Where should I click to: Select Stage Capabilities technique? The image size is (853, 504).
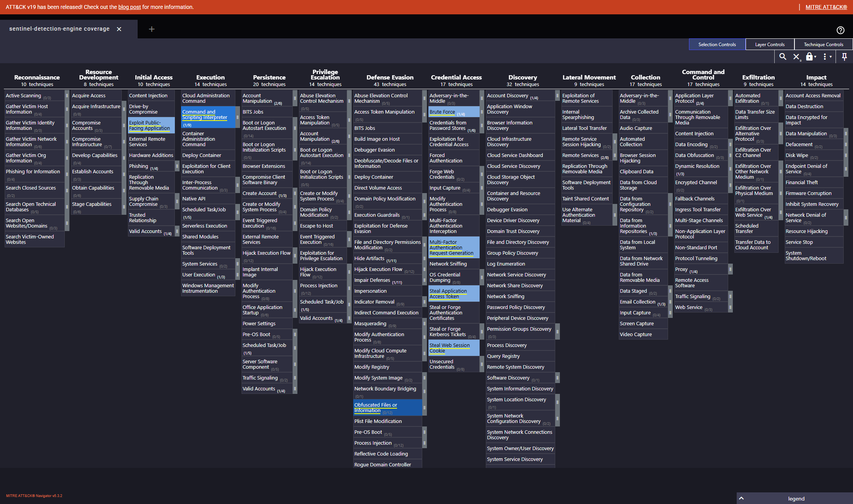pos(96,207)
